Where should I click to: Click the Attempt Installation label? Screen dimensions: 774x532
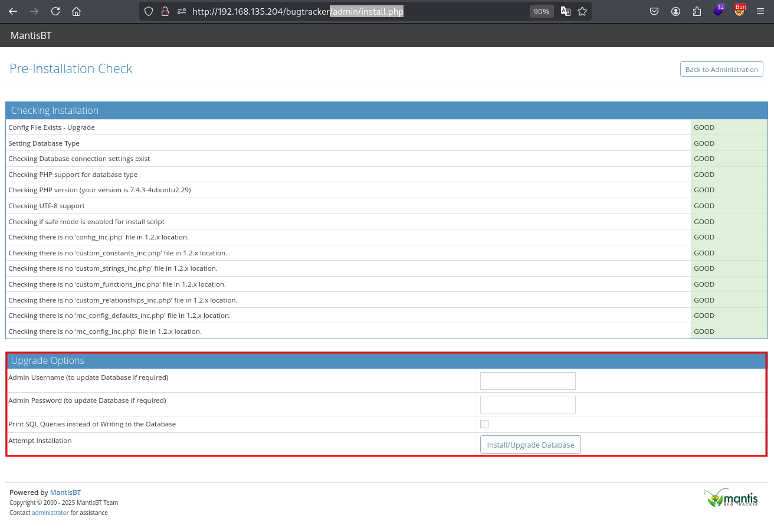(x=40, y=441)
